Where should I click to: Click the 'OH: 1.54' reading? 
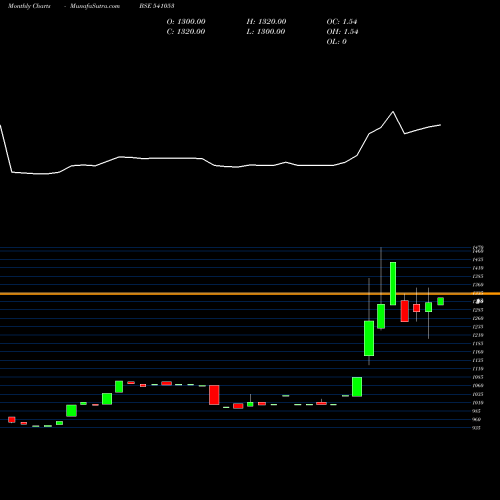[x=342, y=32]
